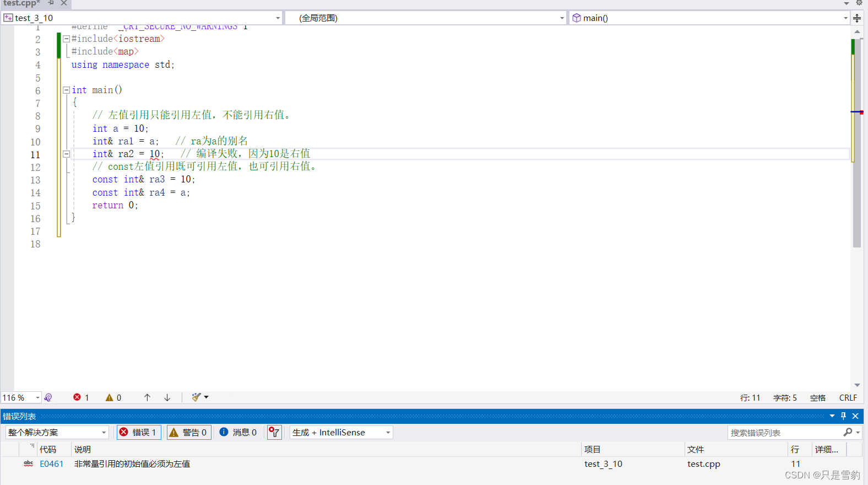Screen dimensions: 868x485
Task: Open the code cleanup dropdown arrow
Action: pos(207,397)
